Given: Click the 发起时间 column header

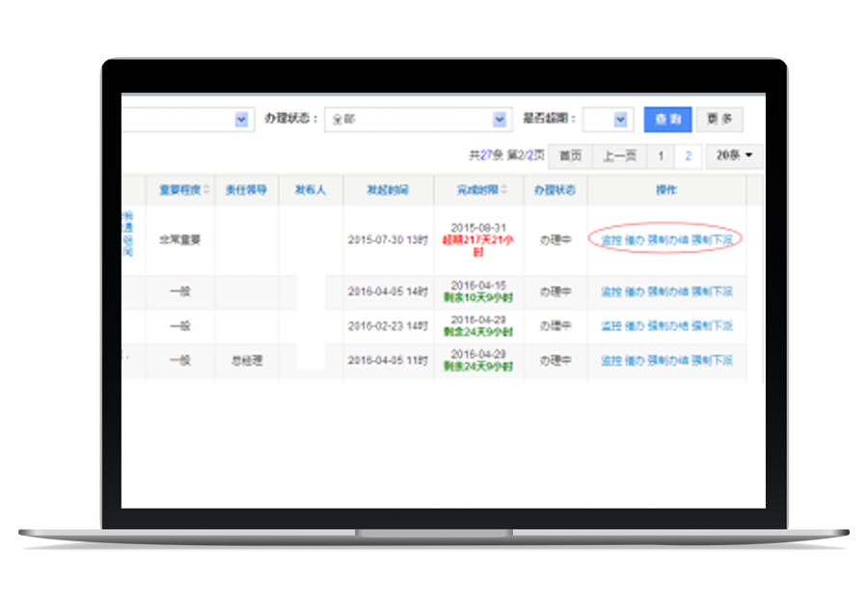Looking at the screenshot, I should tap(388, 190).
